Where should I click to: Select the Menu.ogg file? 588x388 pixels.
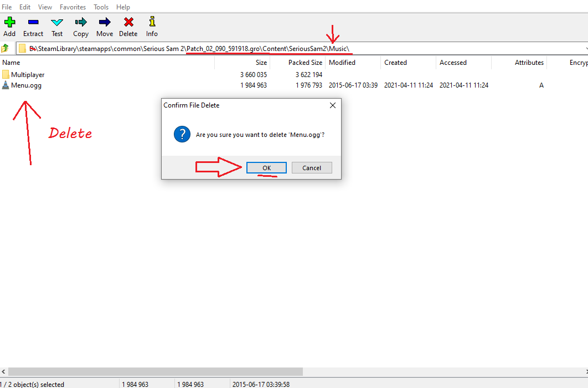click(x=26, y=85)
